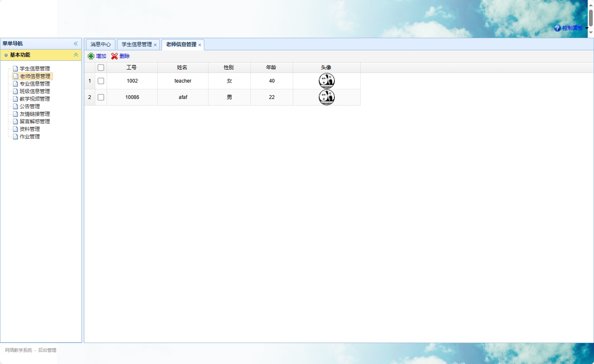This screenshot has height=364, width=594.
Task: Open 学生信息管理 in the navigation tree
Action: [35, 69]
